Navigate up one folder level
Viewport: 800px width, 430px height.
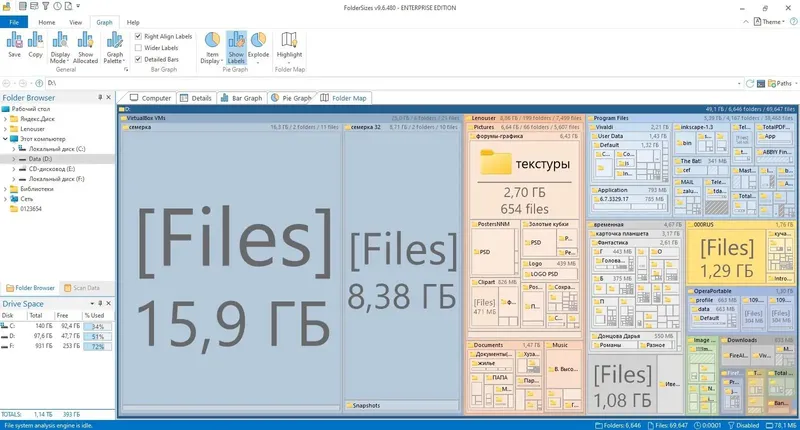click(x=39, y=83)
